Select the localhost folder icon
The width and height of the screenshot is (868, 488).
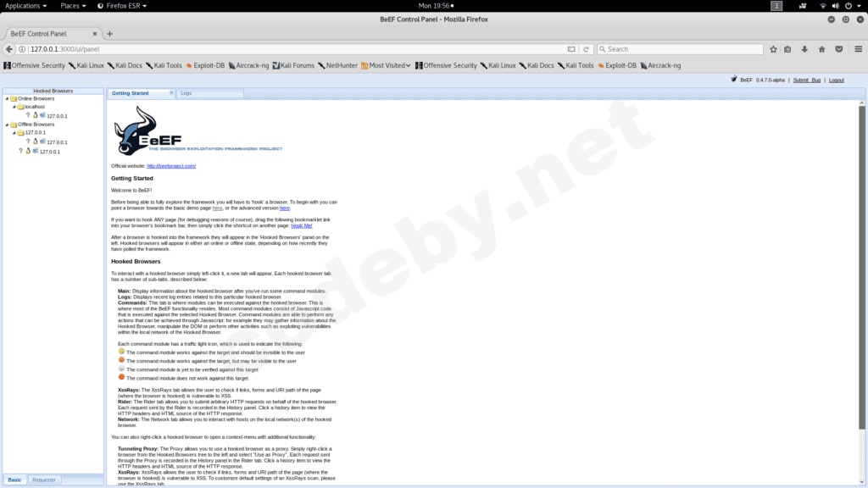click(20, 107)
